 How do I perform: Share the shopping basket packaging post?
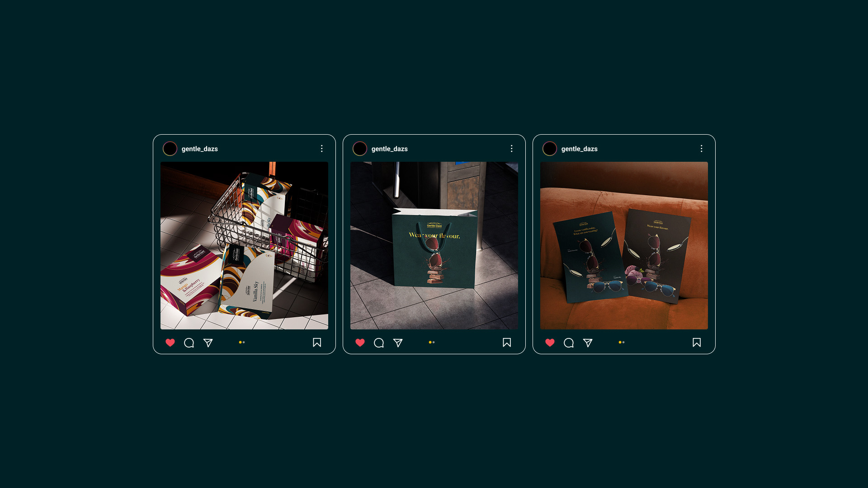(208, 343)
